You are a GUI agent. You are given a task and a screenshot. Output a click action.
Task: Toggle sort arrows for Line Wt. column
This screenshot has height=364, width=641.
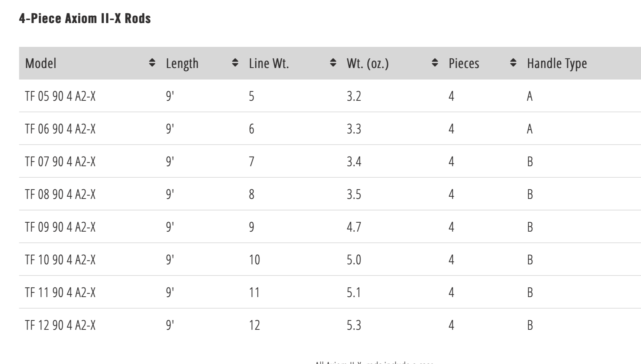click(333, 63)
